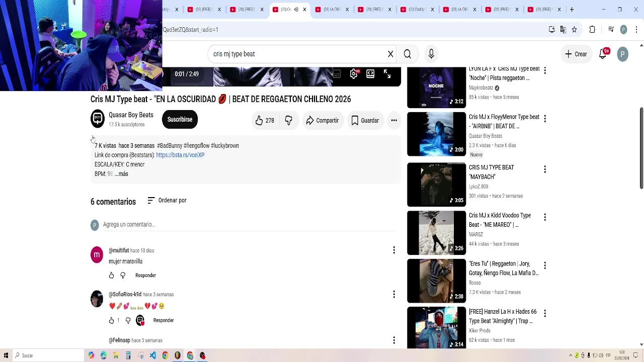Image resolution: width=644 pixels, height=362 pixels.
Task: Reply to the @SofiaRios-k9d comment
Action: 164,320
